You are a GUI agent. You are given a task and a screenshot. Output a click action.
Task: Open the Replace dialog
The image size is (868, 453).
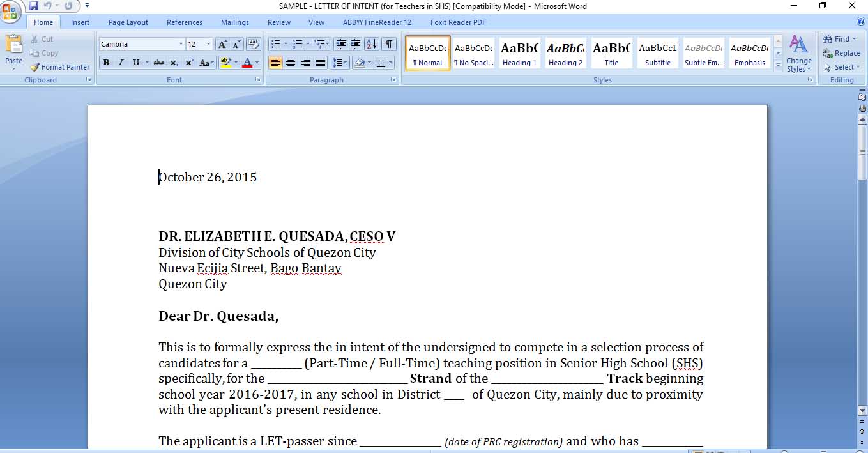(841, 53)
